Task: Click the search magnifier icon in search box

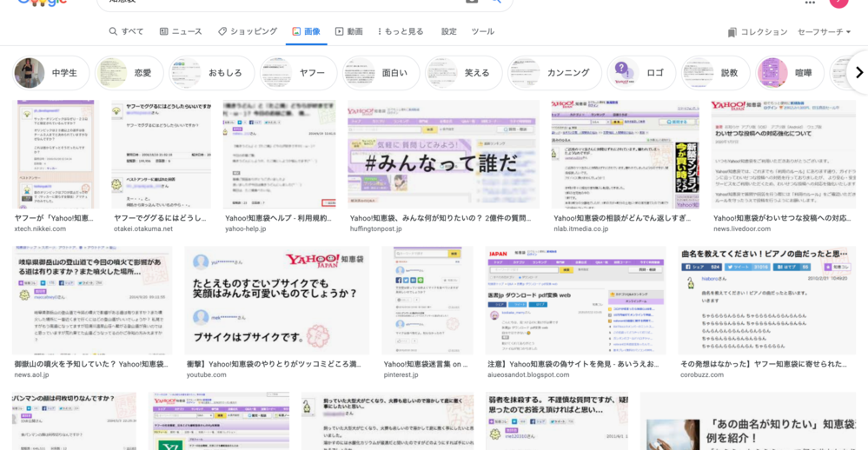Action: point(496,3)
